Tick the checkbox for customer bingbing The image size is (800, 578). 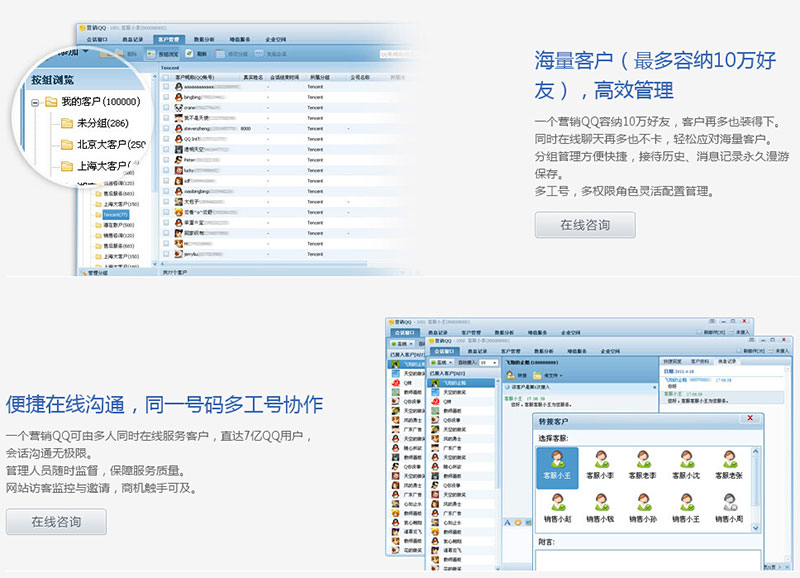[166, 97]
